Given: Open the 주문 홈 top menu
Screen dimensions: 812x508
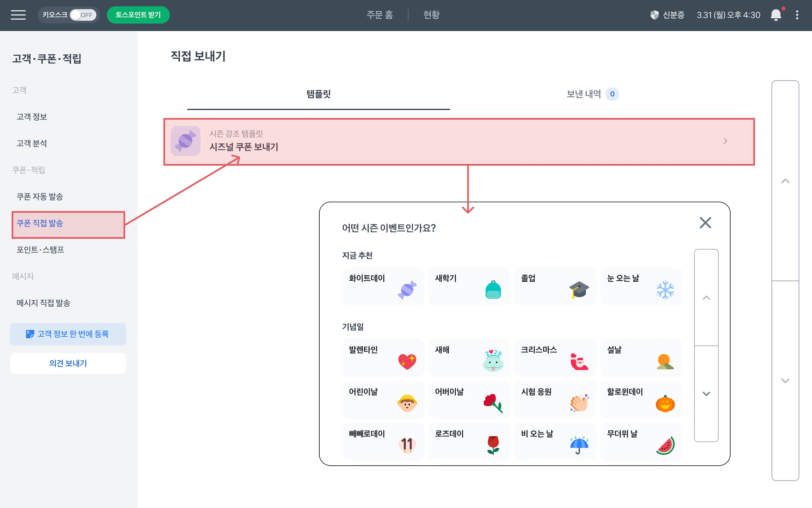Looking at the screenshot, I should [380, 15].
